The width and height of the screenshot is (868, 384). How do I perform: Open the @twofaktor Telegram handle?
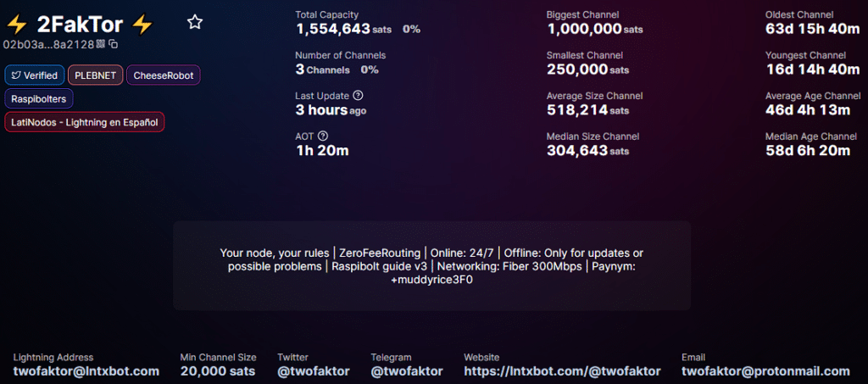click(x=407, y=371)
